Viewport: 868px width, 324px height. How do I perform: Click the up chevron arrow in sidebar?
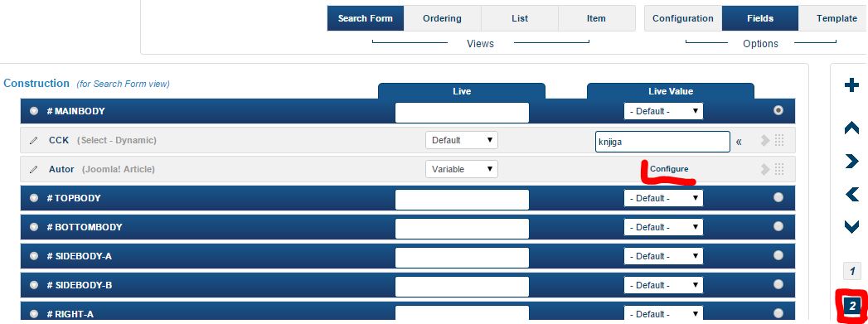point(851,128)
